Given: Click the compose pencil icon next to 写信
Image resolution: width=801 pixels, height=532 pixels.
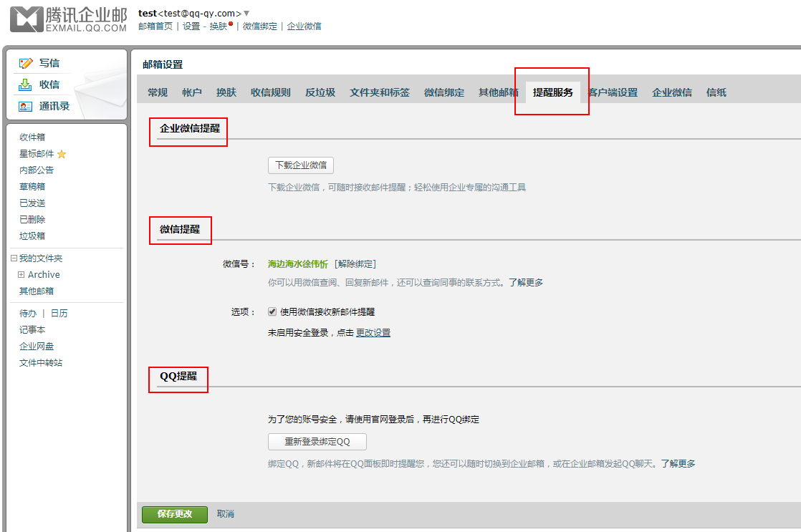Looking at the screenshot, I should click(26, 63).
